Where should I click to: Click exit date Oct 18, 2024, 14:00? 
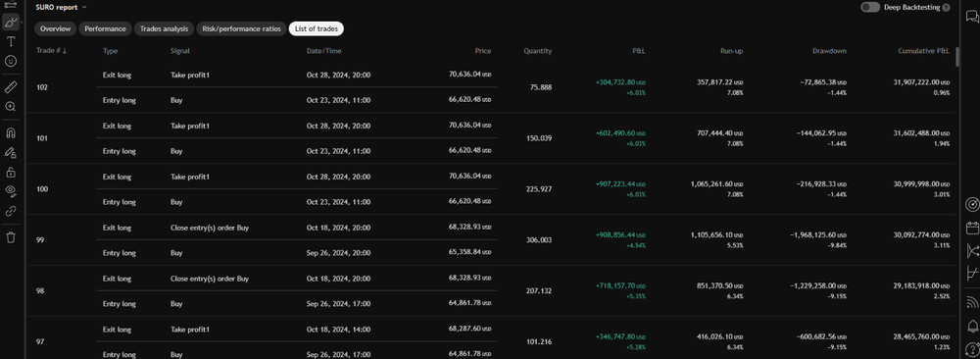pyautogui.click(x=338, y=329)
